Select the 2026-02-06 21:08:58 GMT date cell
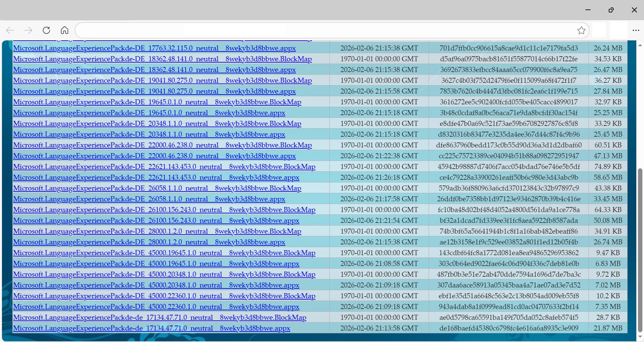Image resolution: width=644 pixels, height=342 pixels. [379, 264]
